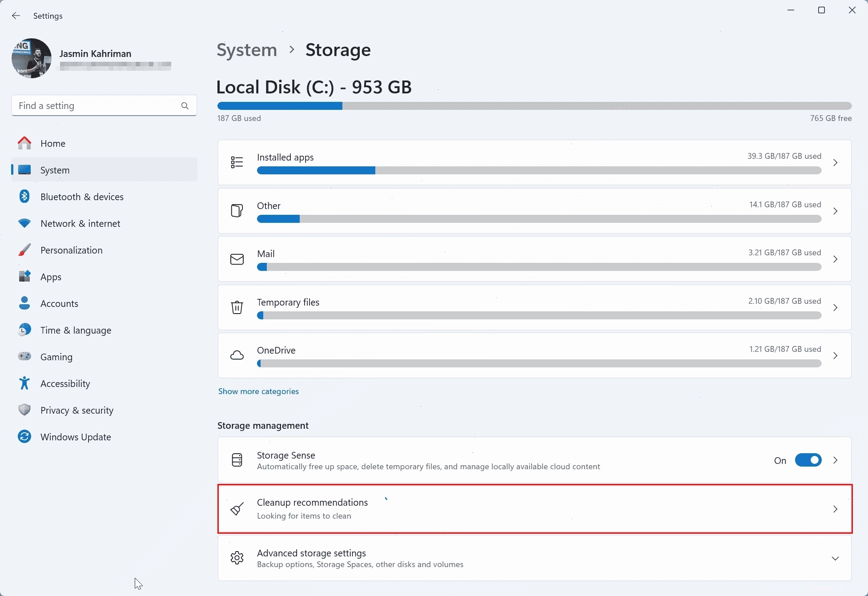Click the Advanced storage settings gear icon

click(237, 558)
